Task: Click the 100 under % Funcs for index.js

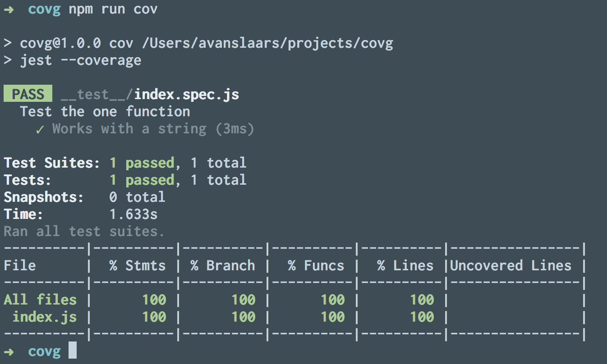Action: (x=334, y=316)
